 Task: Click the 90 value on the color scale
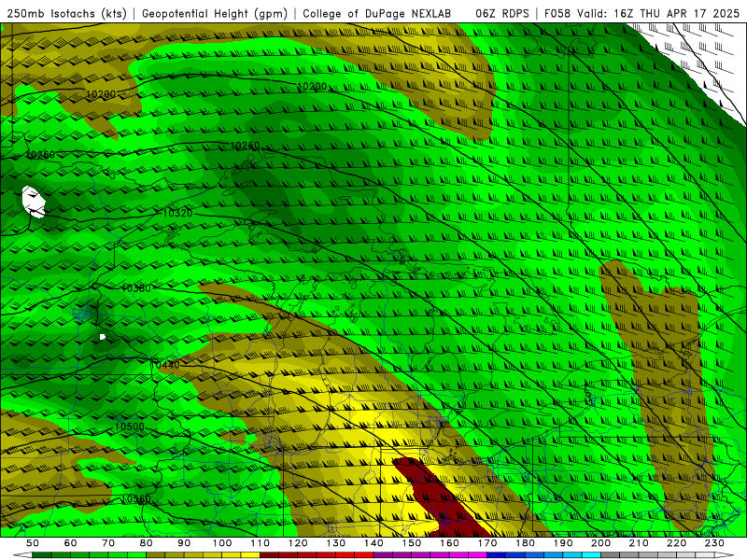click(184, 543)
